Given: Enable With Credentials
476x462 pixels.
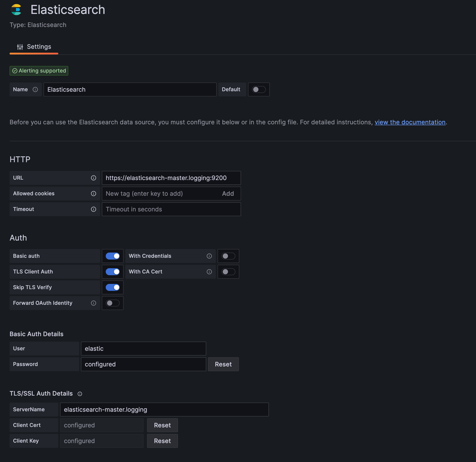Looking at the screenshot, I should 228,256.
